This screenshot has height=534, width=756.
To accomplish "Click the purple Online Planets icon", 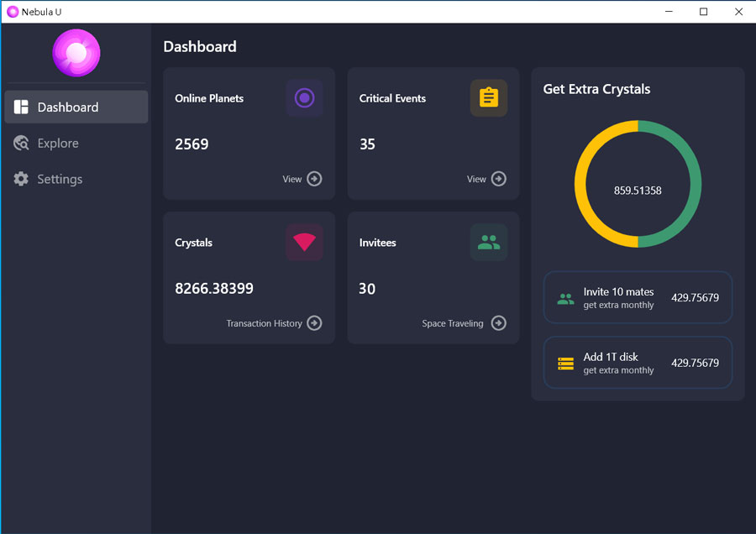I will [304, 98].
